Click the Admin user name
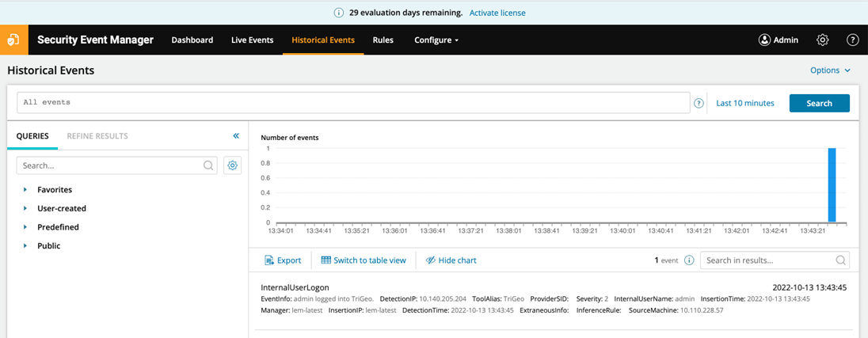868x338 pixels. pos(786,40)
